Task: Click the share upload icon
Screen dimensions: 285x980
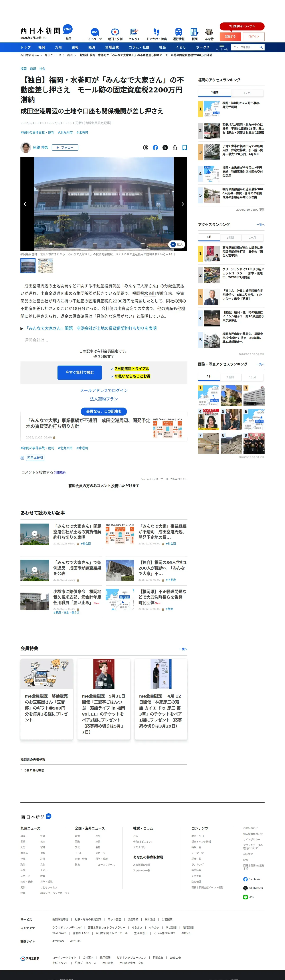Action: tap(175, 148)
